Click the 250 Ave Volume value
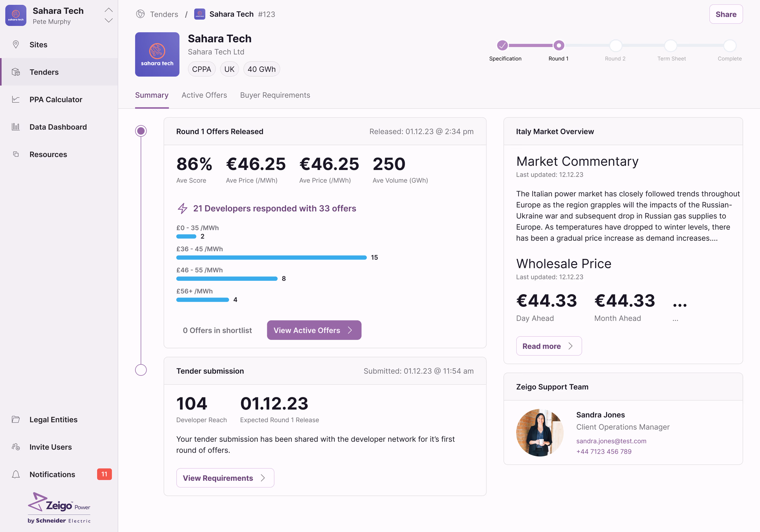 (x=389, y=164)
